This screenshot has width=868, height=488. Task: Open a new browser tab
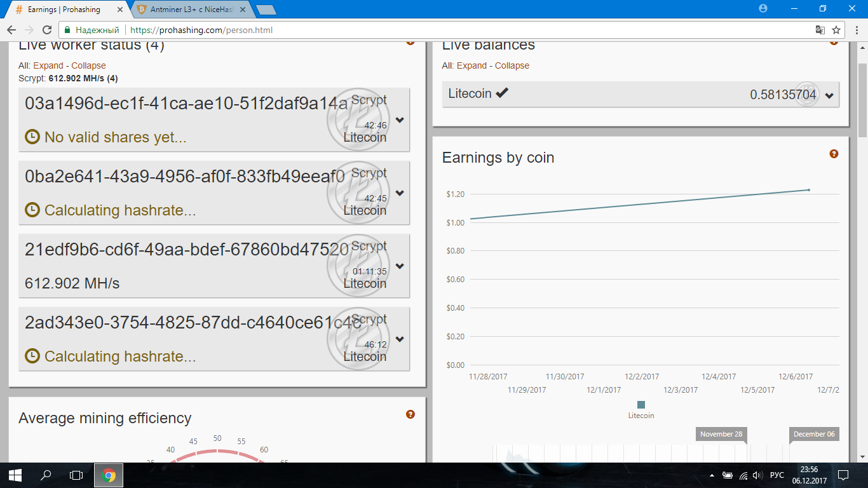(266, 10)
